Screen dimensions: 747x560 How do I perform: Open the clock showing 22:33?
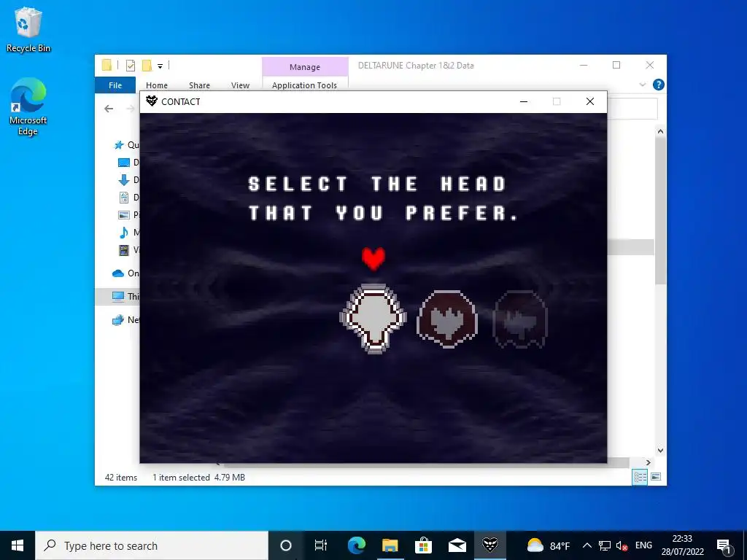point(682,545)
